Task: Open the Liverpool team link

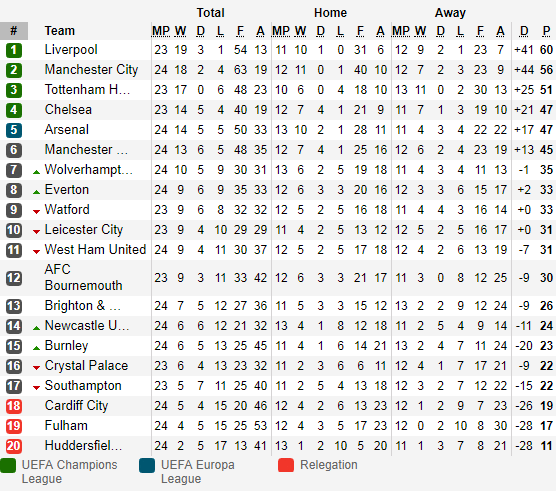Action: pos(71,50)
